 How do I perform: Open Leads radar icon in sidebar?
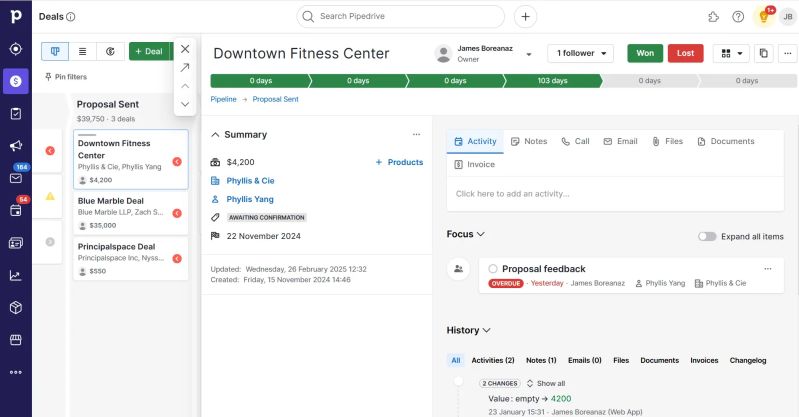tap(16, 48)
